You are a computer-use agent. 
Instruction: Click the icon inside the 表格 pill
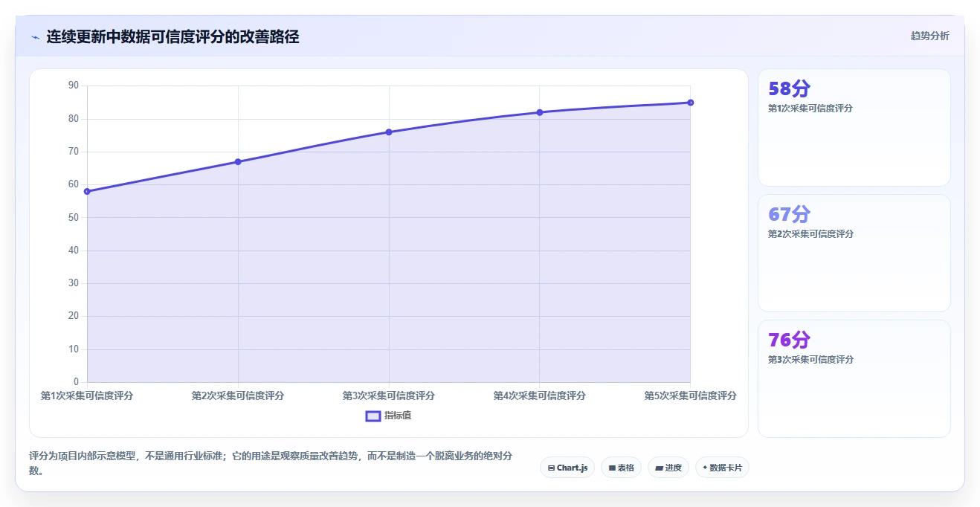pyautogui.click(x=612, y=468)
